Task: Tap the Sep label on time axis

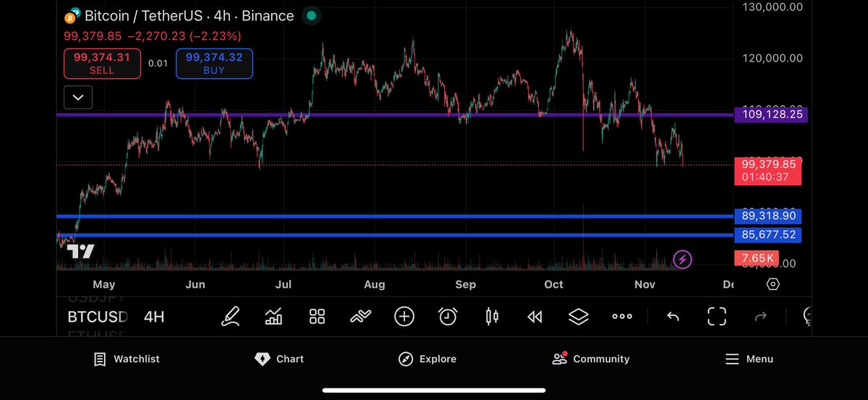Action: 465,284
